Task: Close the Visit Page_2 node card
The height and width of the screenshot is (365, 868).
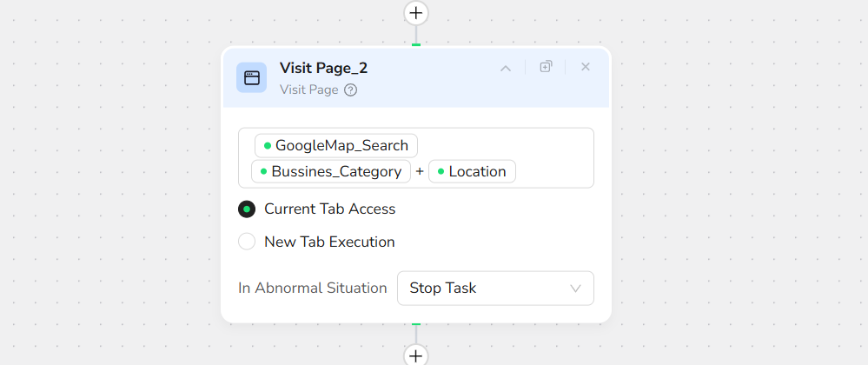Action: pos(586,67)
